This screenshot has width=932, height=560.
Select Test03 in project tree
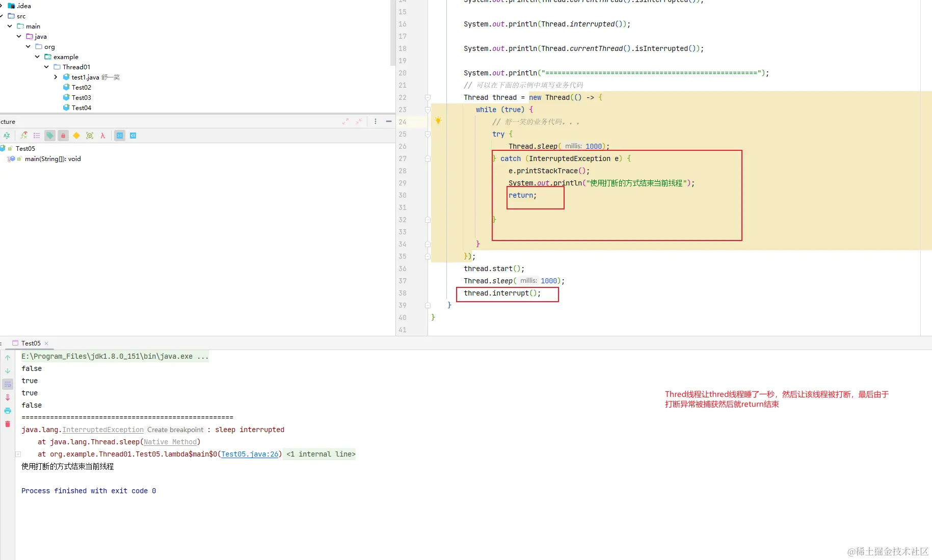coord(82,97)
